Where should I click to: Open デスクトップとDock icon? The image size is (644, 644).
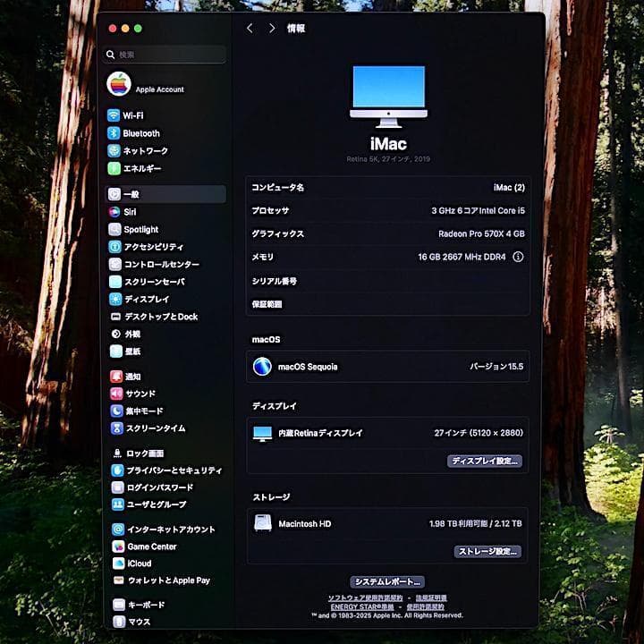click(x=115, y=317)
